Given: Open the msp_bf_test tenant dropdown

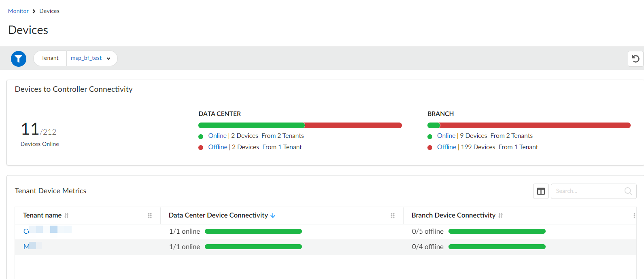Looking at the screenshot, I should [91, 58].
